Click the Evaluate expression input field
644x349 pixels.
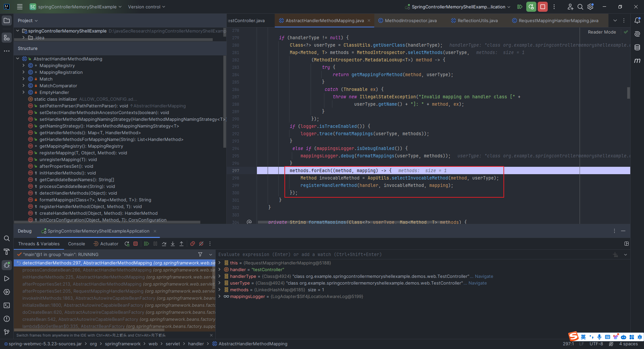(414, 255)
